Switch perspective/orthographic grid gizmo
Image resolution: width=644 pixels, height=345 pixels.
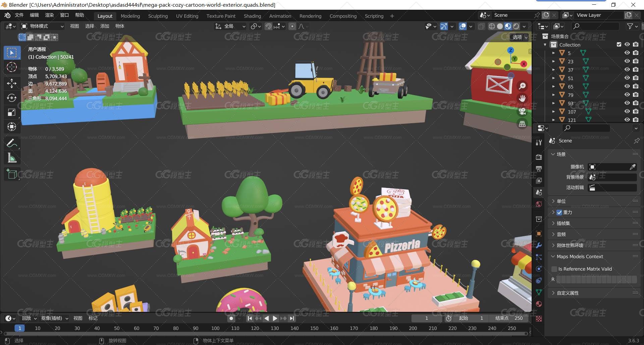point(522,124)
